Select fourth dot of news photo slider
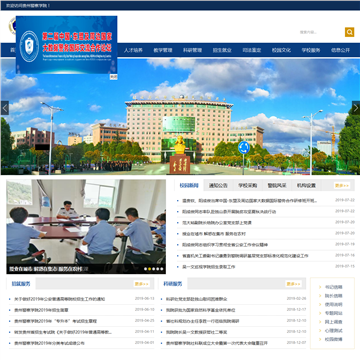The image size is (360, 360). [x=158, y=269]
